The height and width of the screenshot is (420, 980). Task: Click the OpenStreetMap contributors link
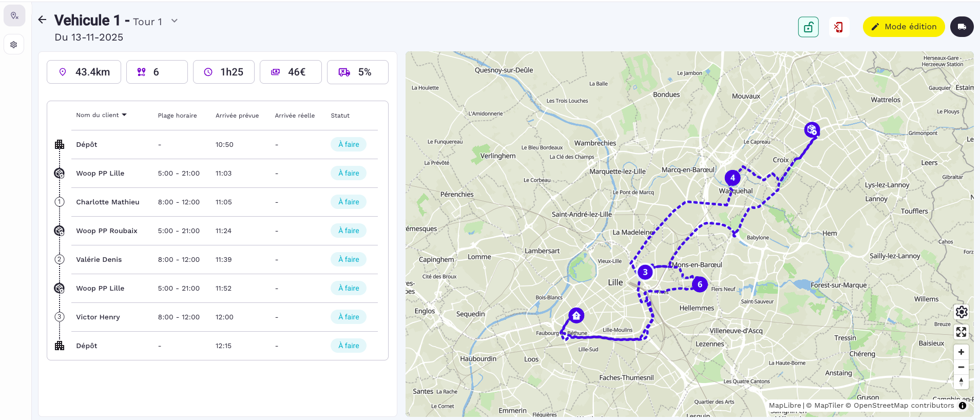click(x=904, y=406)
